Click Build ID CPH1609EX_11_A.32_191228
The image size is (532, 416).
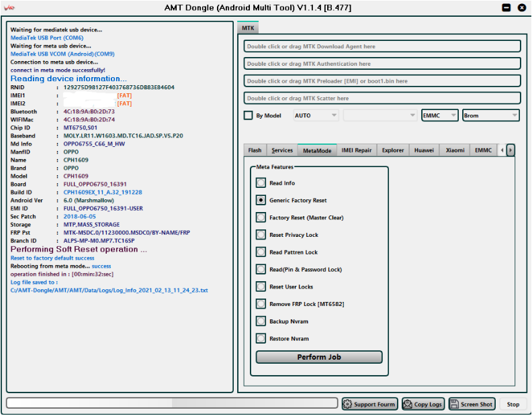coord(103,193)
